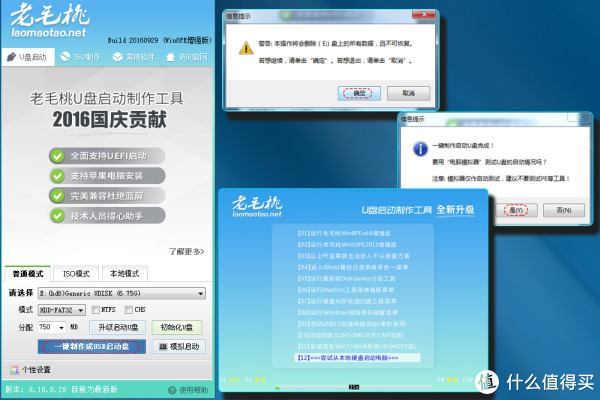Click the 老毛桃 laomaotao.net logo in main window
Viewport: 600px width, 400px height.
coord(49,20)
